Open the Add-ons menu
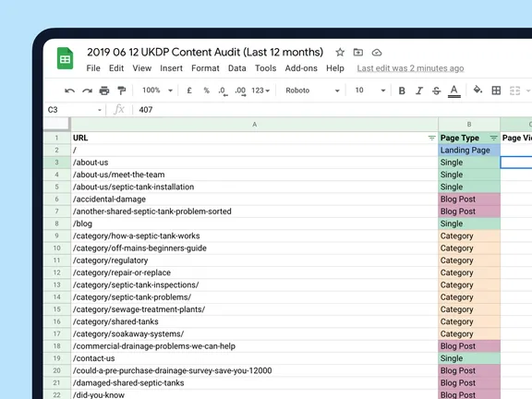This screenshot has width=532, height=399. coord(301,68)
